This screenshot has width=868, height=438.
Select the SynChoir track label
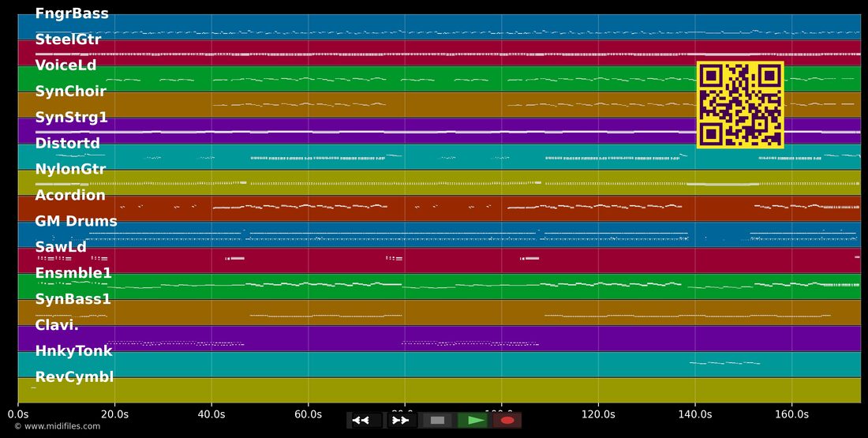click(71, 92)
